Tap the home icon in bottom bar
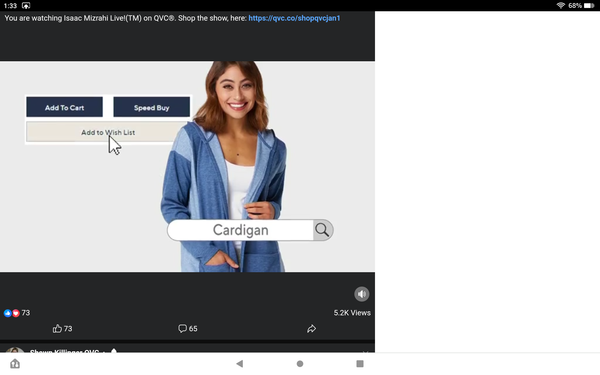Viewport: 600px width, 375px height. (15, 364)
